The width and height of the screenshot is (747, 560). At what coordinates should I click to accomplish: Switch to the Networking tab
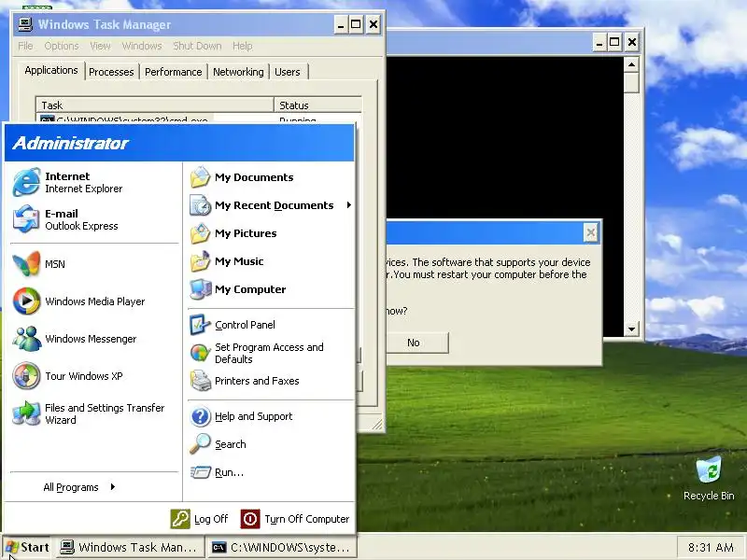(238, 72)
